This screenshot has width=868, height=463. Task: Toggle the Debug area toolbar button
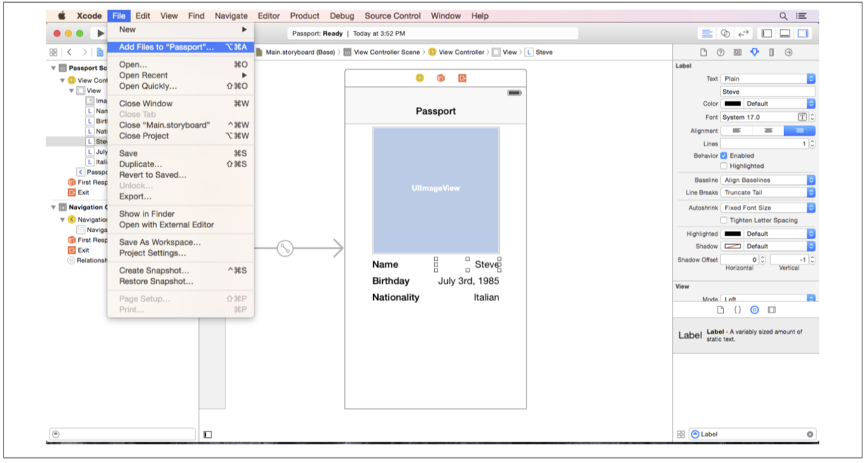[785, 34]
